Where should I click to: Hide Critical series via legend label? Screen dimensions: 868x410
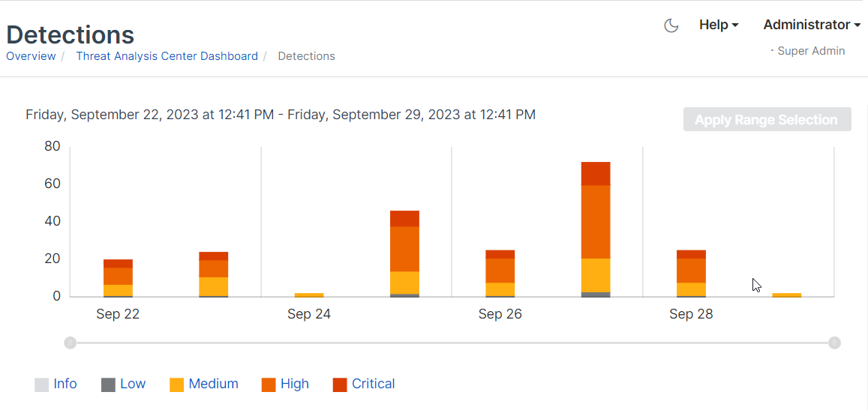373,384
